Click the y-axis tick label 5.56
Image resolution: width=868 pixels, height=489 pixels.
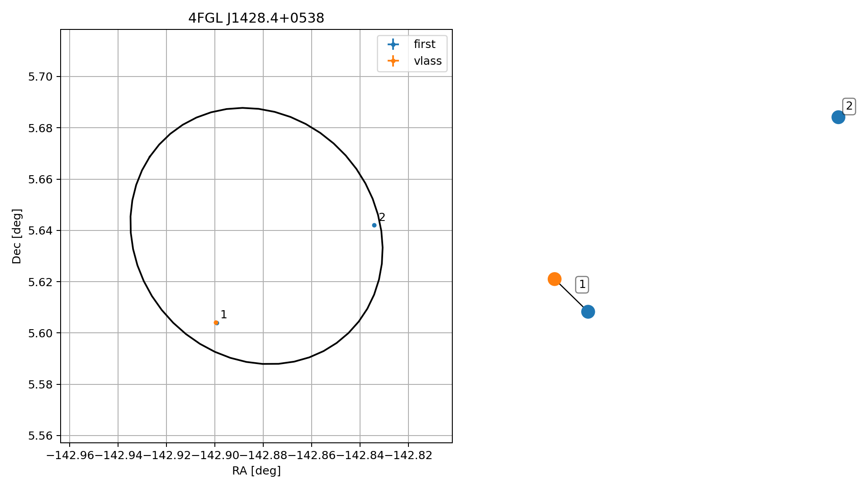pyautogui.click(x=40, y=436)
